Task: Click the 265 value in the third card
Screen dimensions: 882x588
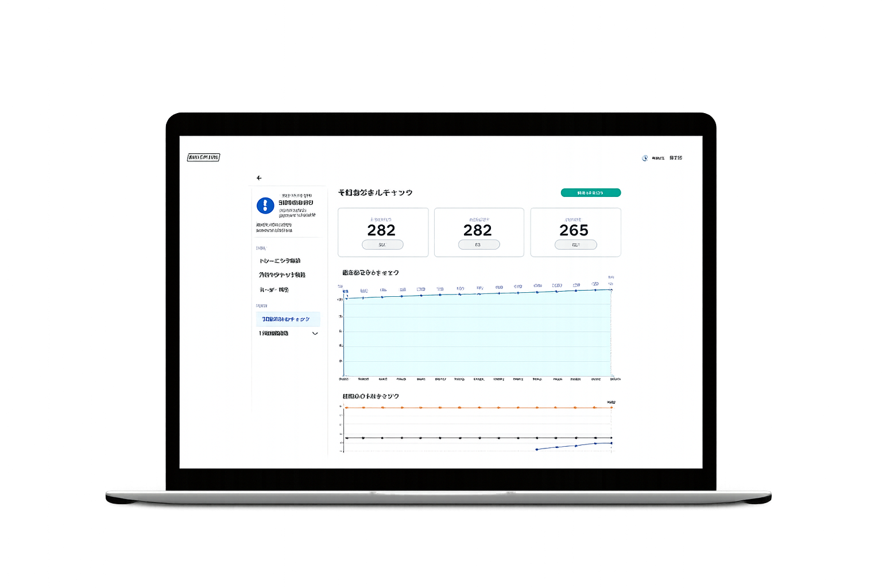Action: coord(574,230)
